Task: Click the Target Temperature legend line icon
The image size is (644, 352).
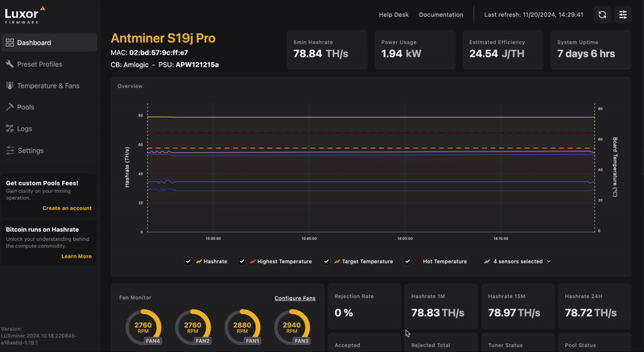Action: point(337,261)
